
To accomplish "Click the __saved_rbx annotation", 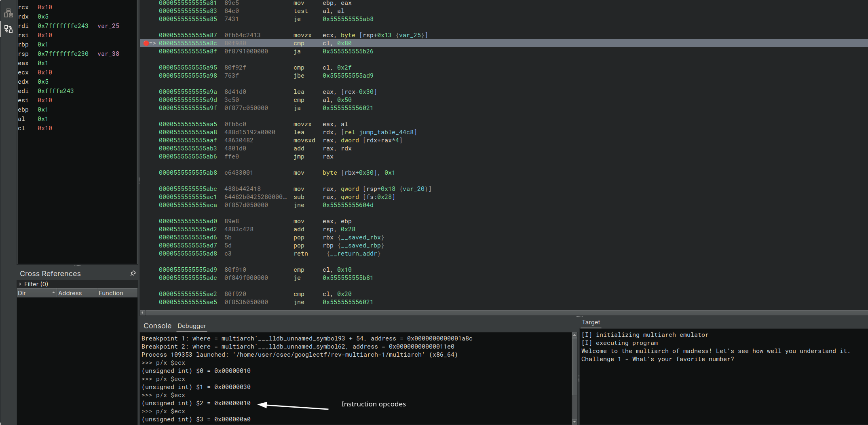I will click(361, 237).
